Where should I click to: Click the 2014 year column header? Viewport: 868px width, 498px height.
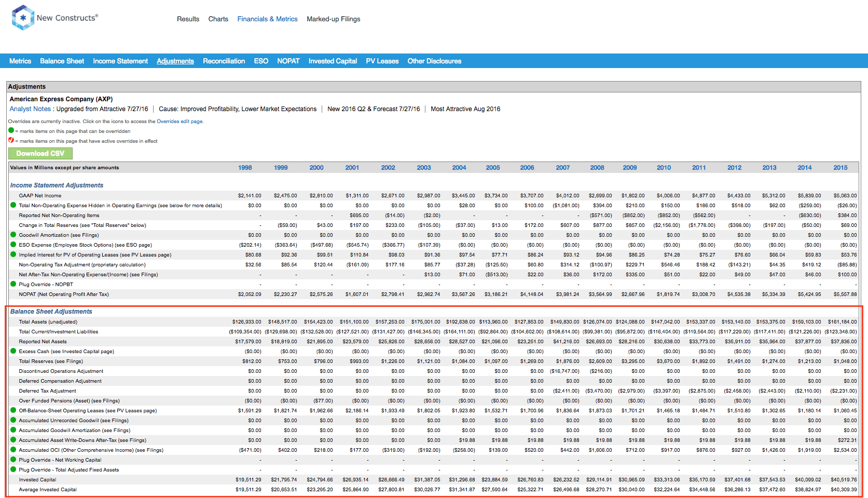click(805, 168)
